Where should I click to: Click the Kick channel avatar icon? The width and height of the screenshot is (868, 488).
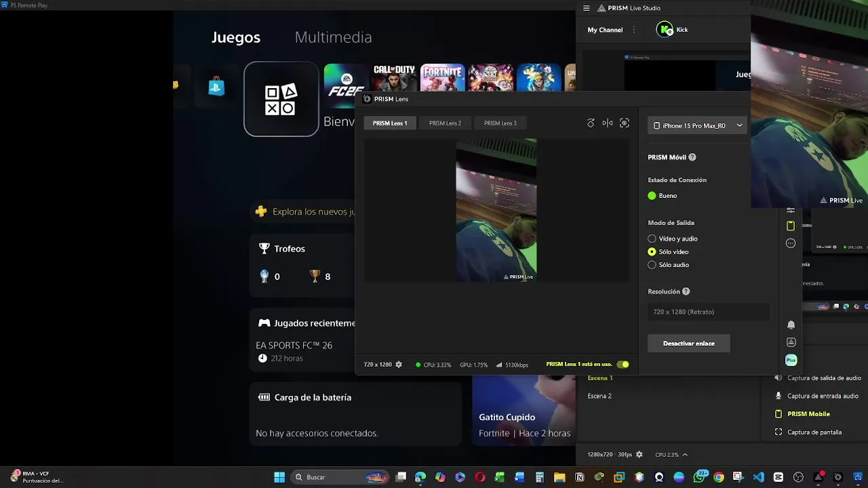[x=665, y=30]
